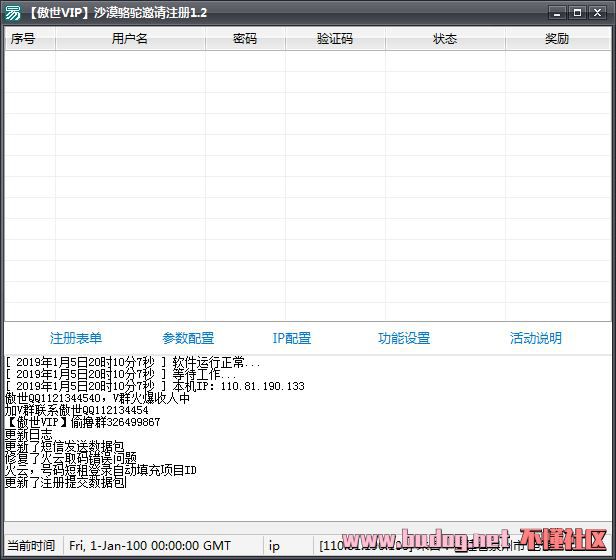Click the 本机IP log line
The width and height of the screenshot is (616, 560).
pyautogui.click(x=155, y=386)
